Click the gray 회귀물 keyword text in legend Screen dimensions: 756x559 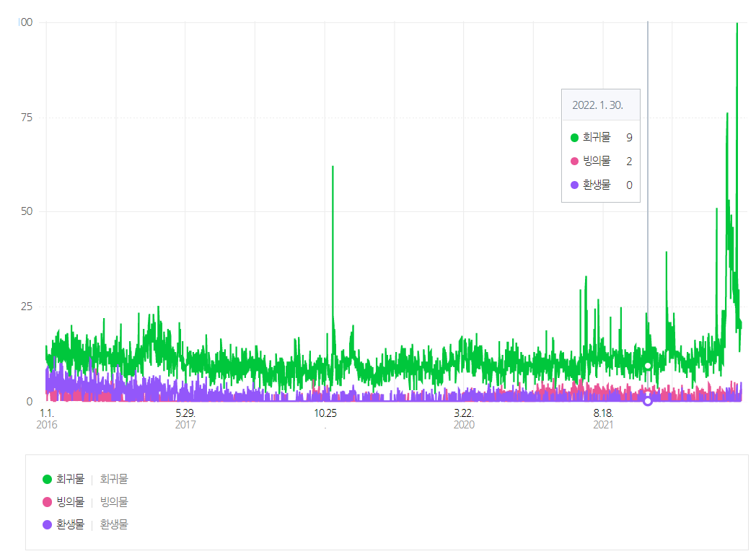click(114, 479)
